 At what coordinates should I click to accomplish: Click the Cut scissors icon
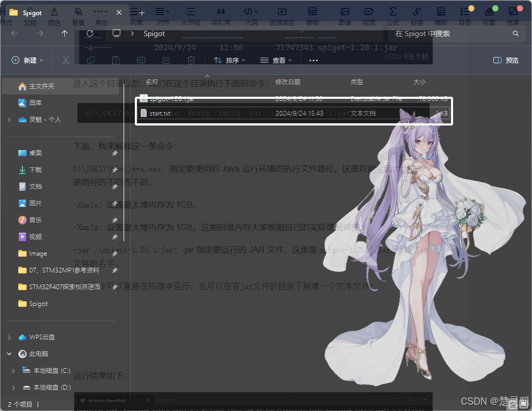(66, 60)
